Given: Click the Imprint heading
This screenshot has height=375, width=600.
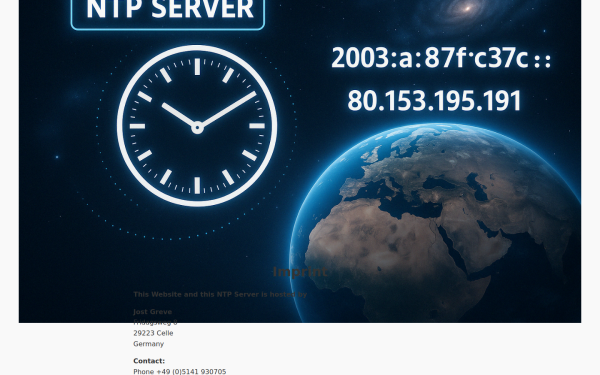Looking at the screenshot, I should tap(300, 272).
